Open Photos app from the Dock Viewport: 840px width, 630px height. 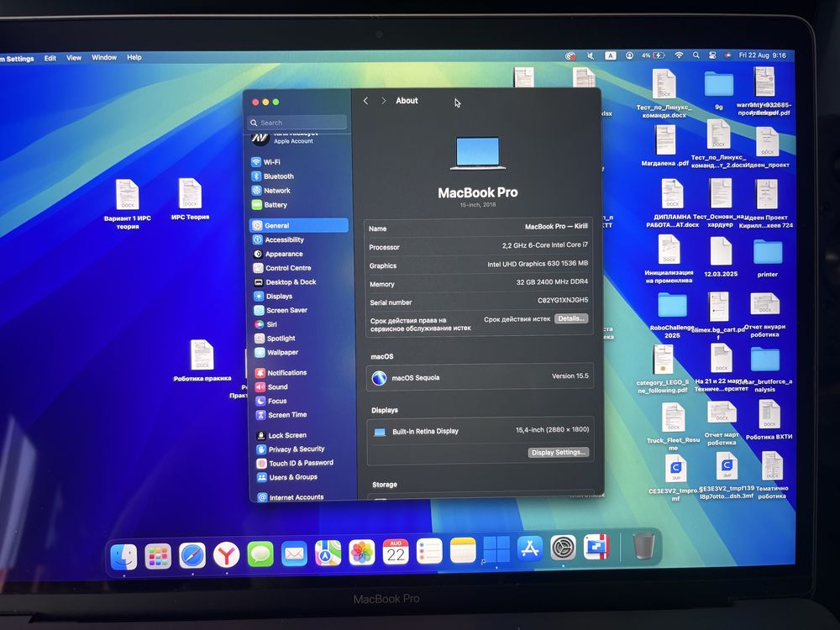pyautogui.click(x=361, y=553)
